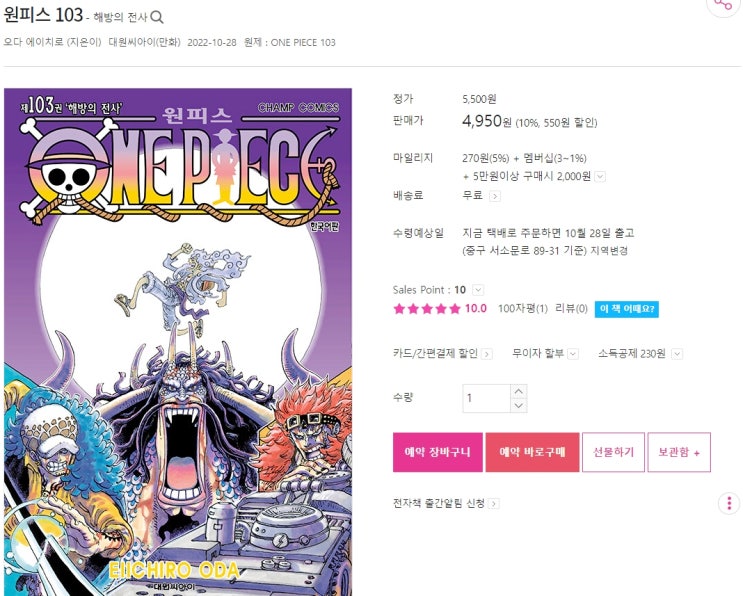Open the share icon at top right
The image size is (743, 596).
click(723, 4)
